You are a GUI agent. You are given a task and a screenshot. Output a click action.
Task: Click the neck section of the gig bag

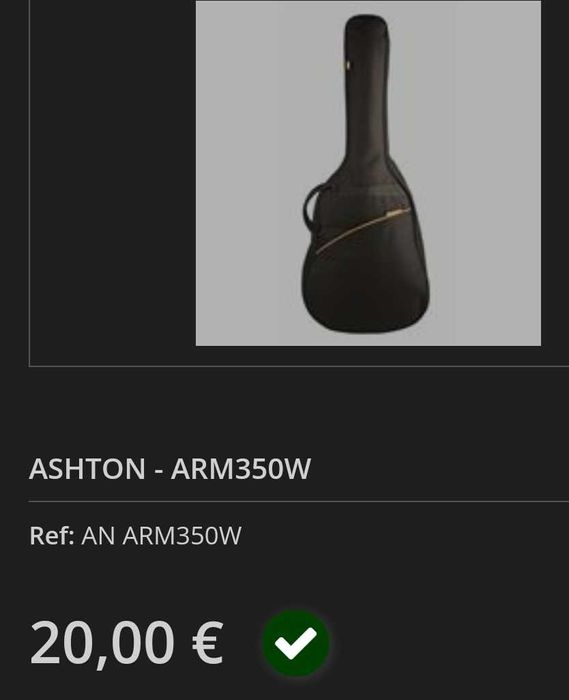[x=367, y=89]
